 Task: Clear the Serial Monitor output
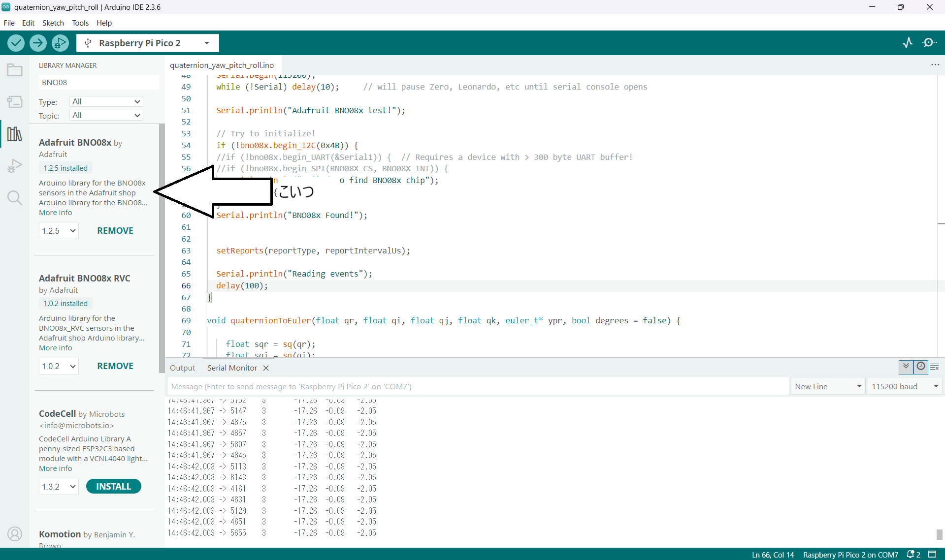click(x=935, y=367)
